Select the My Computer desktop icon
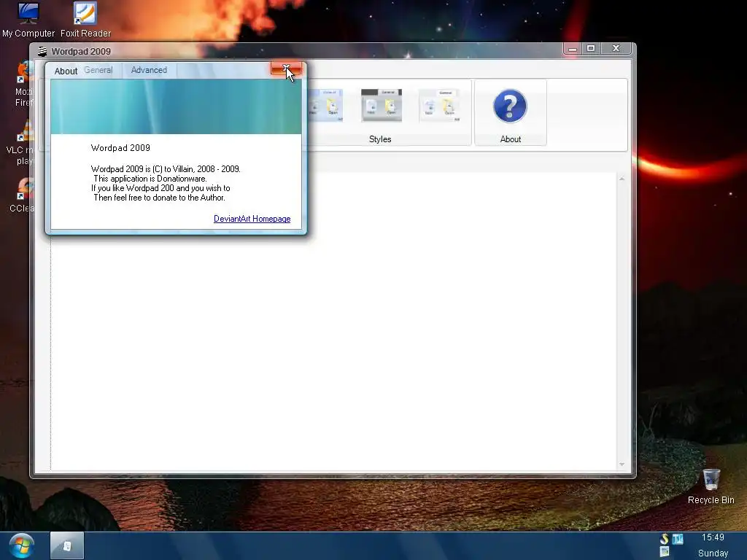 (x=28, y=20)
